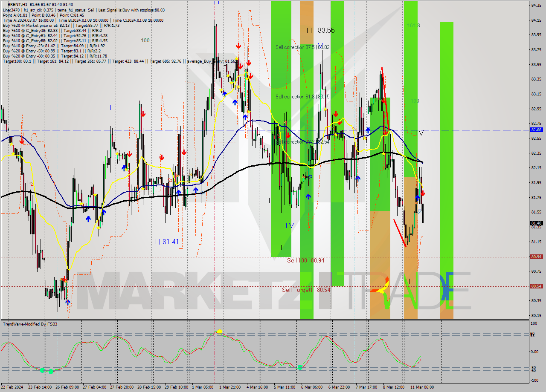Select the 'Line:3470 | h1_atr_c0' status line
This screenshot has width=546, height=392.
pos(84,10)
